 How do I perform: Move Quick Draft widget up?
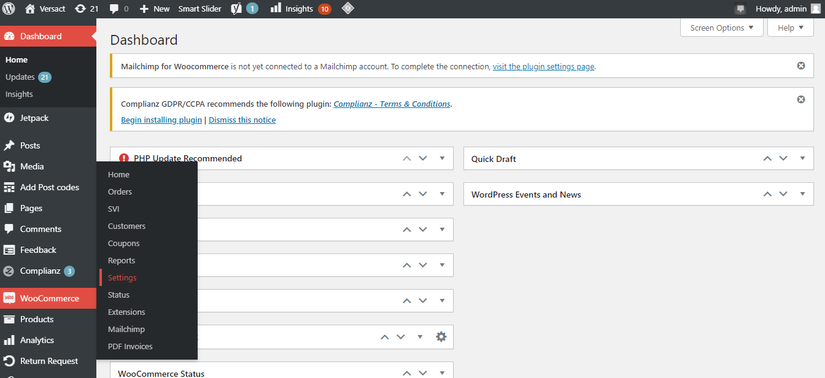768,158
